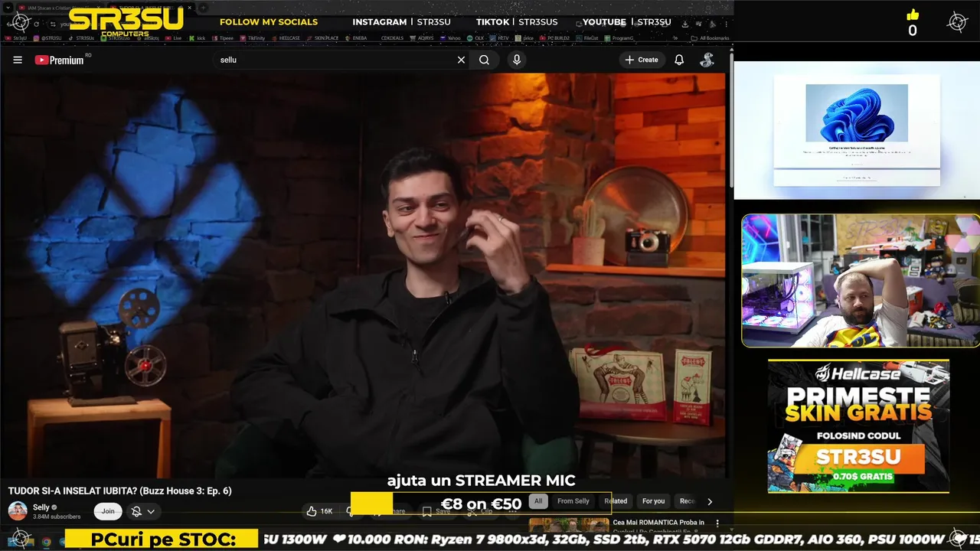Clear the search box with the X

461,60
